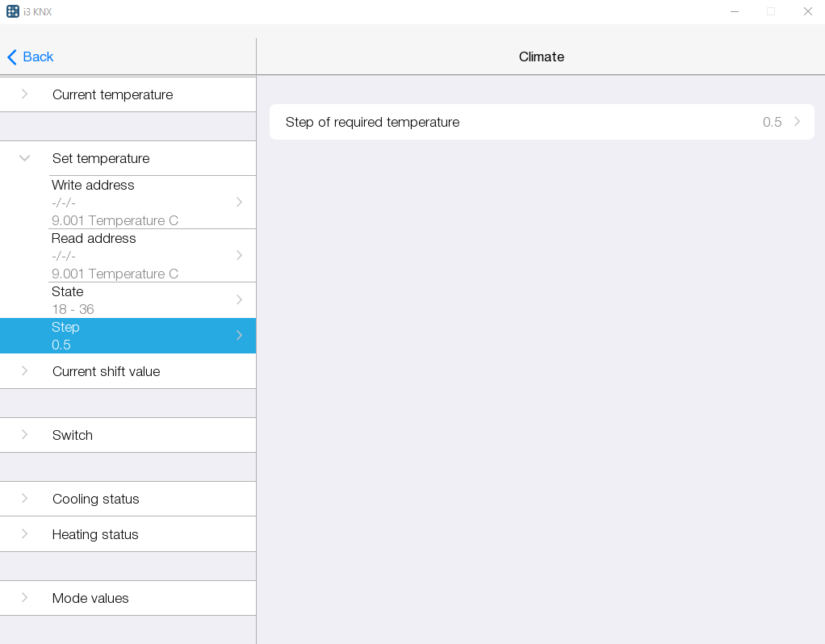The width and height of the screenshot is (825, 644).
Task: Click the chevron next to State
Action: tap(239, 299)
